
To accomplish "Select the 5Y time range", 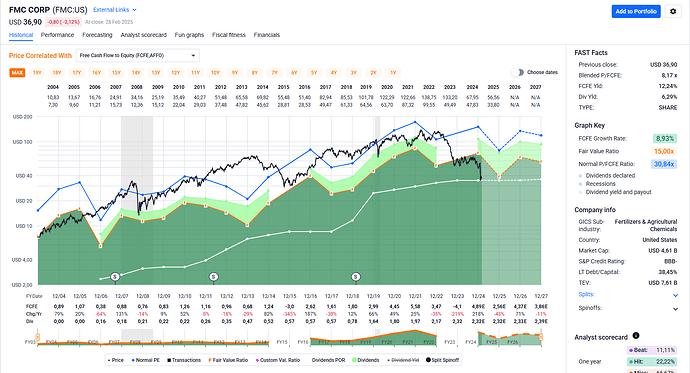I will coord(314,73).
